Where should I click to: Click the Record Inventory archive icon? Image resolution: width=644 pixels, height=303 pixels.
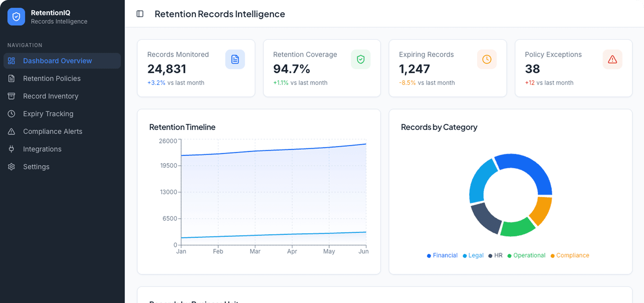[11, 96]
